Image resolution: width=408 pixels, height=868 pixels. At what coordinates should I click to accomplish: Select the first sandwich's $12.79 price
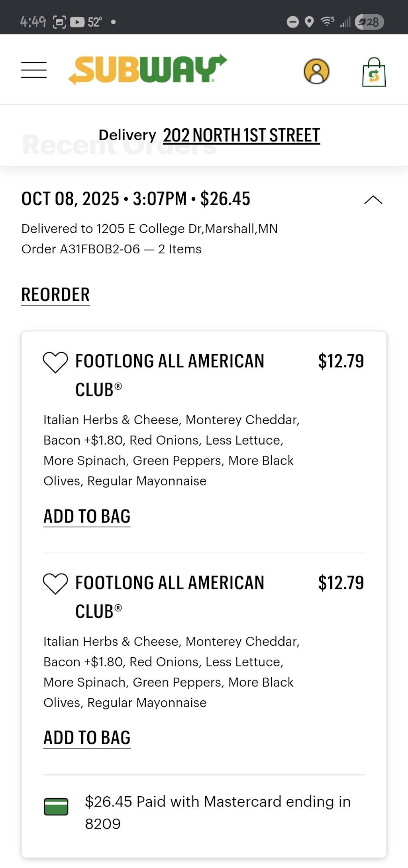click(x=341, y=361)
